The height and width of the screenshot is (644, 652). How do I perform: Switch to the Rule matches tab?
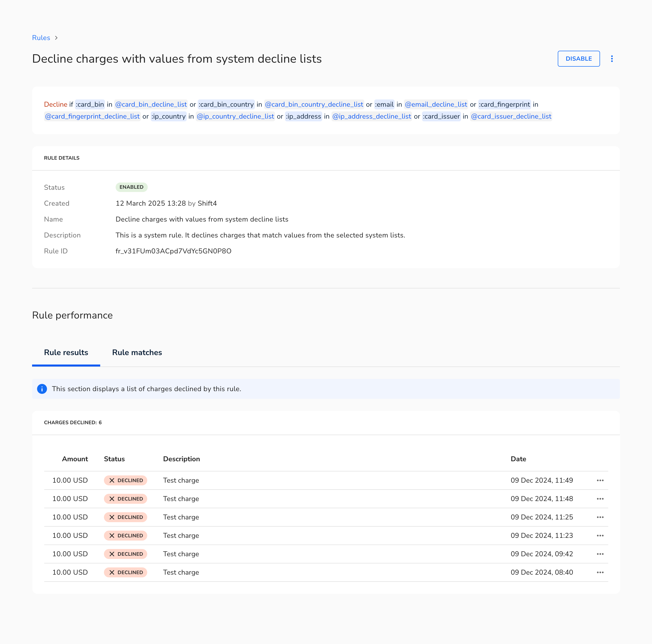137,352
